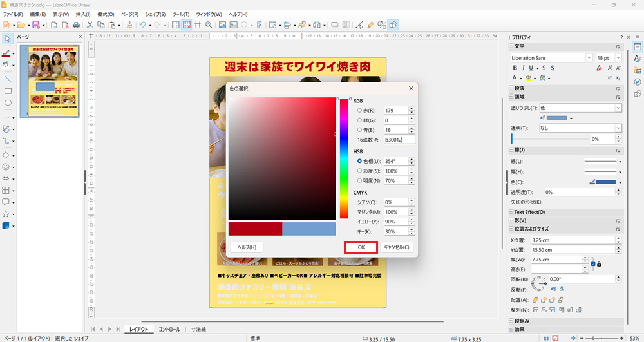Select the Symbol Shapes smiley tool
The width and height of the screenshot is (644, 342).
(6, 167)
